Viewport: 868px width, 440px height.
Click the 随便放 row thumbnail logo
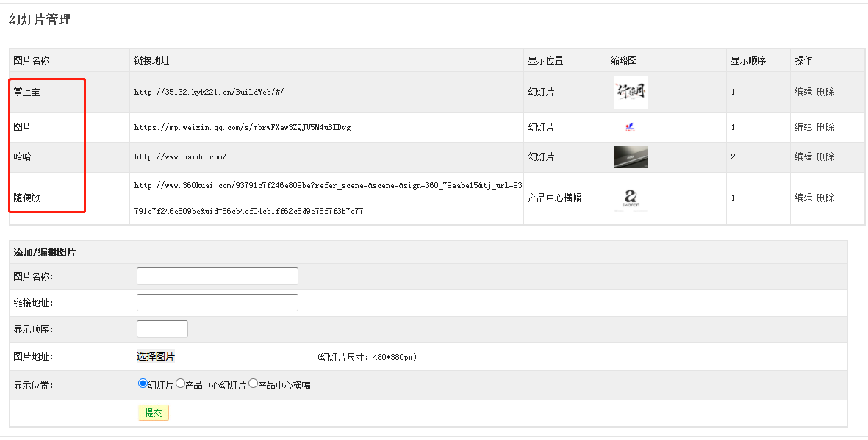pos(631,198)
